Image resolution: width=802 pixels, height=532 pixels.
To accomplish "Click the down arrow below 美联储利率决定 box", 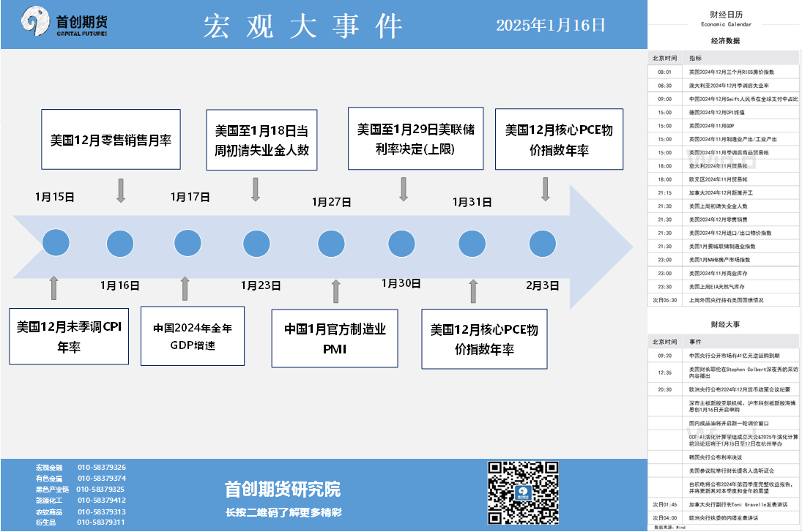I will point(403,188).
